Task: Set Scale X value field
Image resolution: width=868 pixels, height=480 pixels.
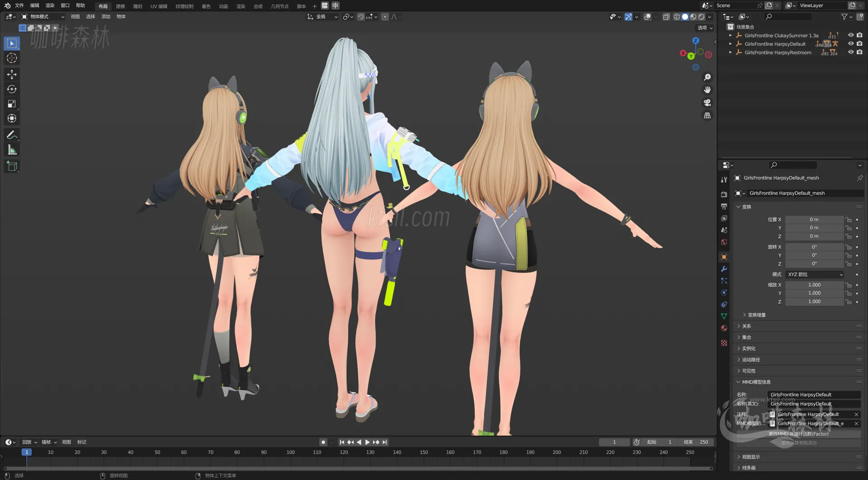Action: click(x=814, y=285)
